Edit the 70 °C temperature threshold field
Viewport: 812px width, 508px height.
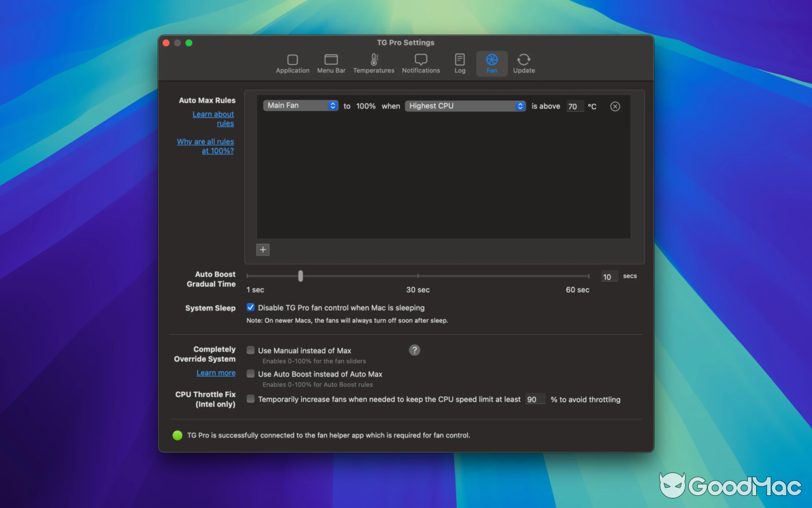pos(574,106)
